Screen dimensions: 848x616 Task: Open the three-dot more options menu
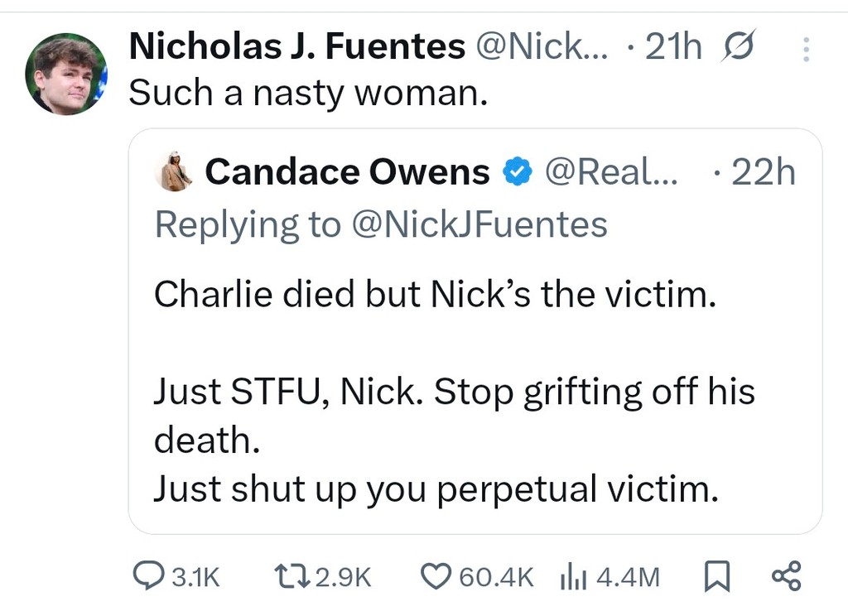(x=807, y=51)
